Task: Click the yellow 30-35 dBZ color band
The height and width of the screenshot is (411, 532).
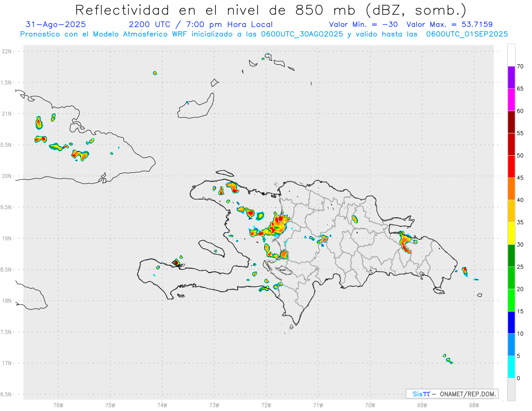Action: (x=511, y=233)
